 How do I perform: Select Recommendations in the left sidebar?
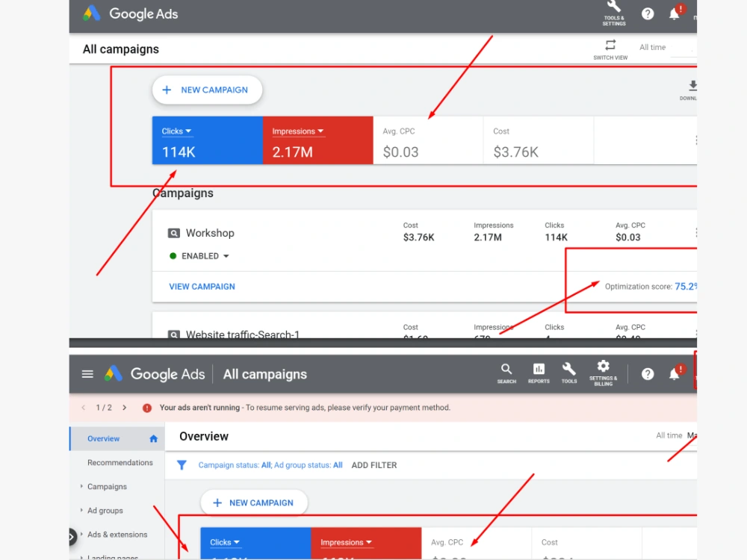point(120,462)
